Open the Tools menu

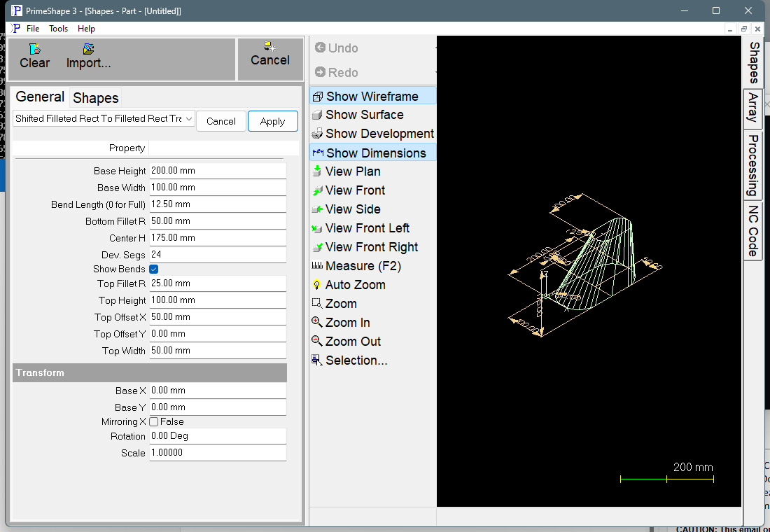tap(58, 29)
